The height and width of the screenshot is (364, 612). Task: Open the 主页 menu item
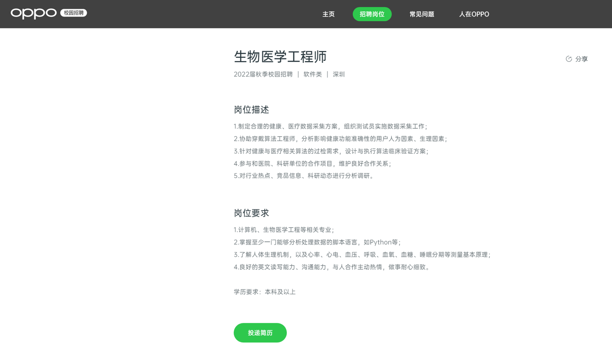point(328,14)
